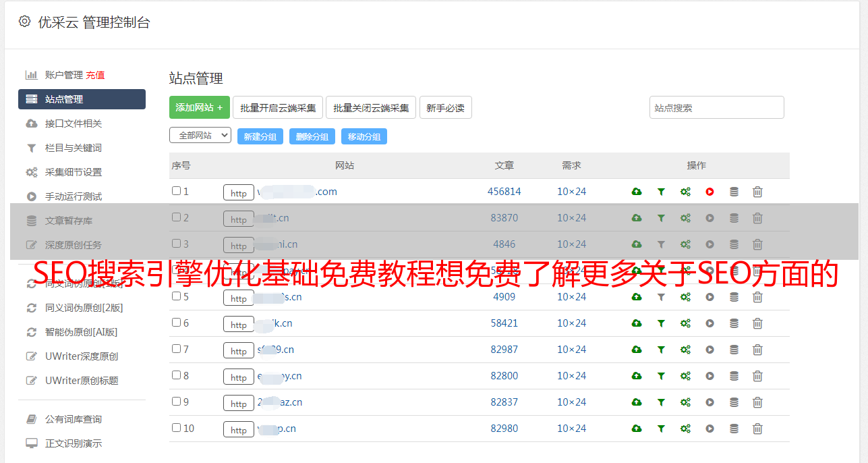Click the green 添加网站 + button
The width and height of the screenshot is (868, 463).
point(200,107)
